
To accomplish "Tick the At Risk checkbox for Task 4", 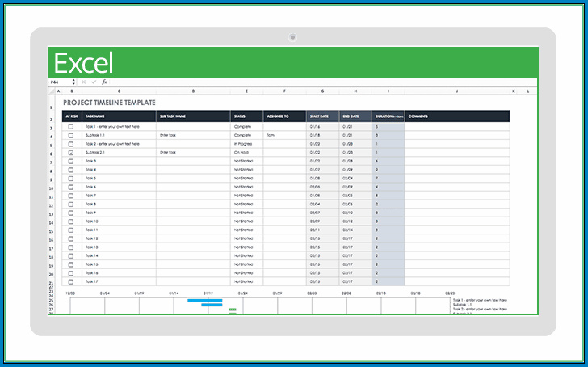I will 71,170.
